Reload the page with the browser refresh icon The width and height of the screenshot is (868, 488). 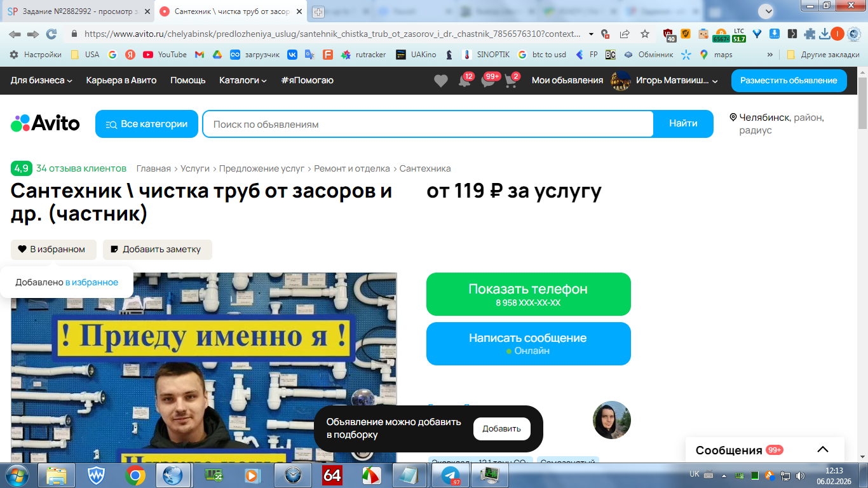(x=51, y=34)
